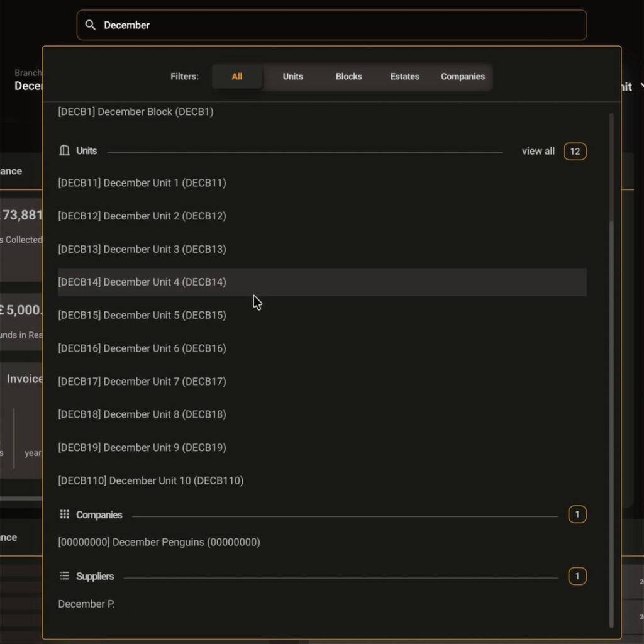Filter results by Units
This screenshot has height=644, width=644.
(x=292, y=77)
